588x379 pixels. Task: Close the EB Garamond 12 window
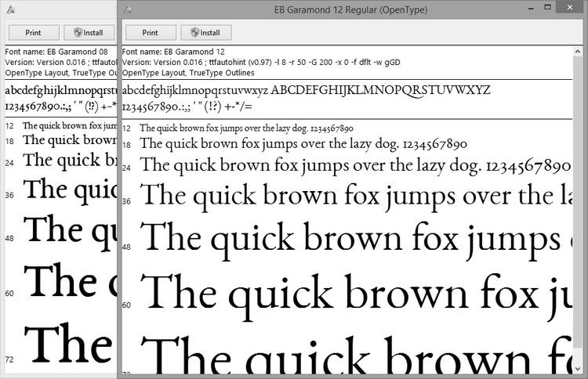click(570, 8)
